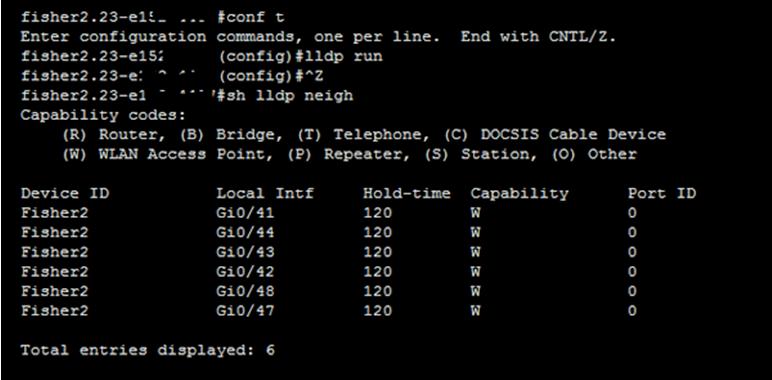Click the 'Device ID' column header
Viewport: 772px width, 380px height.
click(x=64, y=193)
